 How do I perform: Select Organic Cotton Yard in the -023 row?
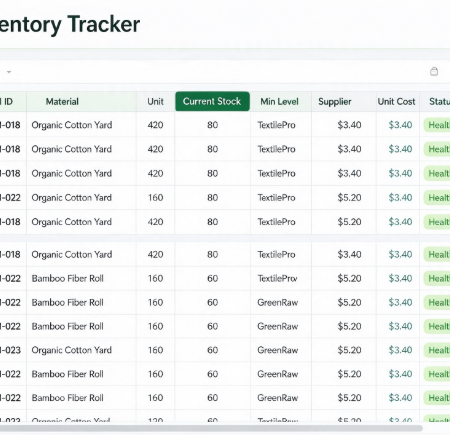[x=72, y=350]
